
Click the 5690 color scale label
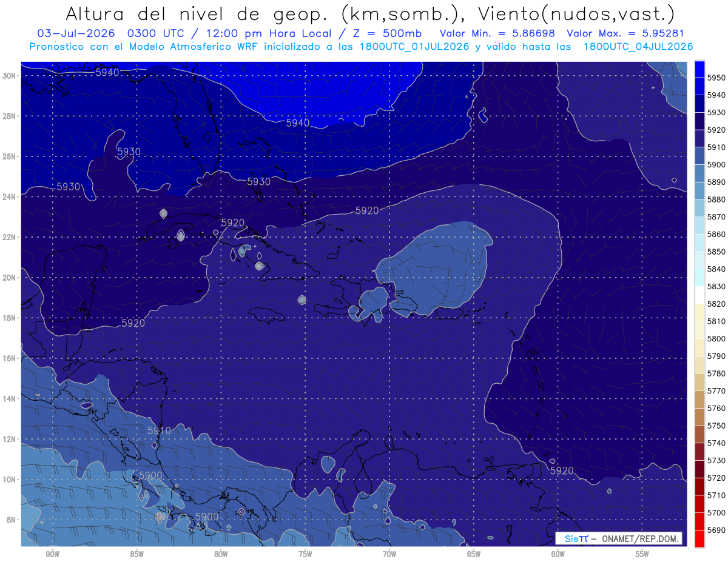pos(716,530)
